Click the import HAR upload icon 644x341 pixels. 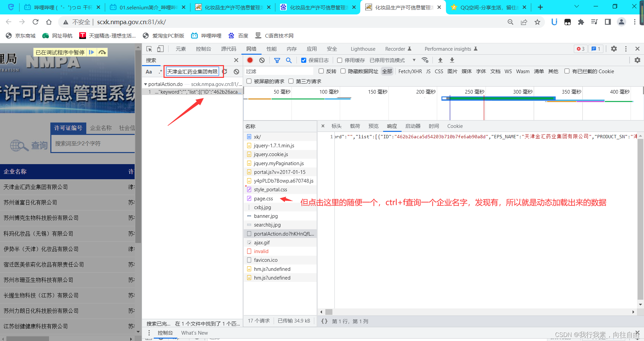pyautogui.click(x=440, y=60)
